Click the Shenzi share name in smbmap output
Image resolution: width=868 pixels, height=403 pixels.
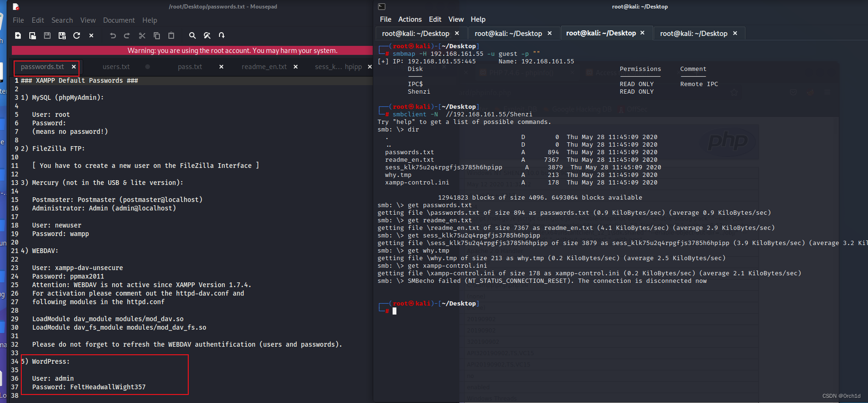(419, 92)
